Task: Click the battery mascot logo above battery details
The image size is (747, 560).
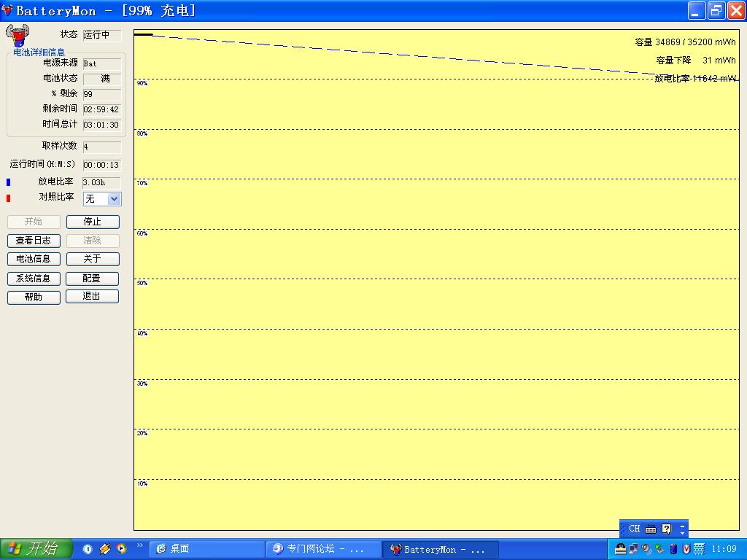Action: point(18,36)
